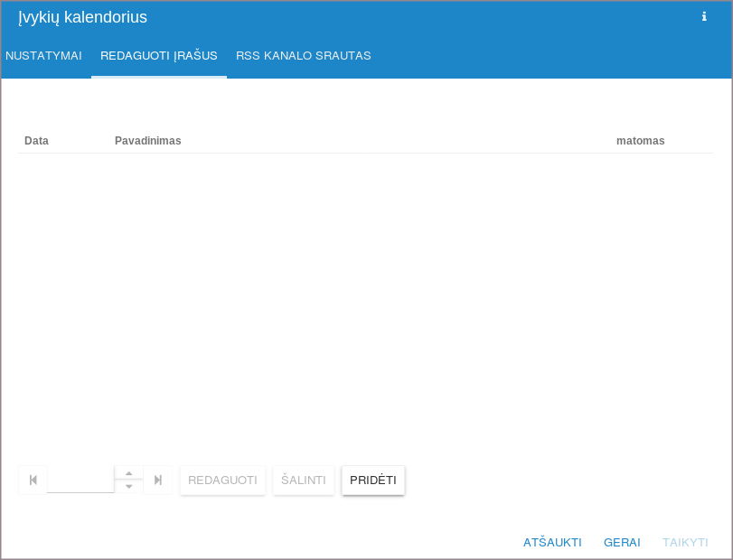Click the Pavadinimas column header
The image size is (733, 560).
pos(148,141)
